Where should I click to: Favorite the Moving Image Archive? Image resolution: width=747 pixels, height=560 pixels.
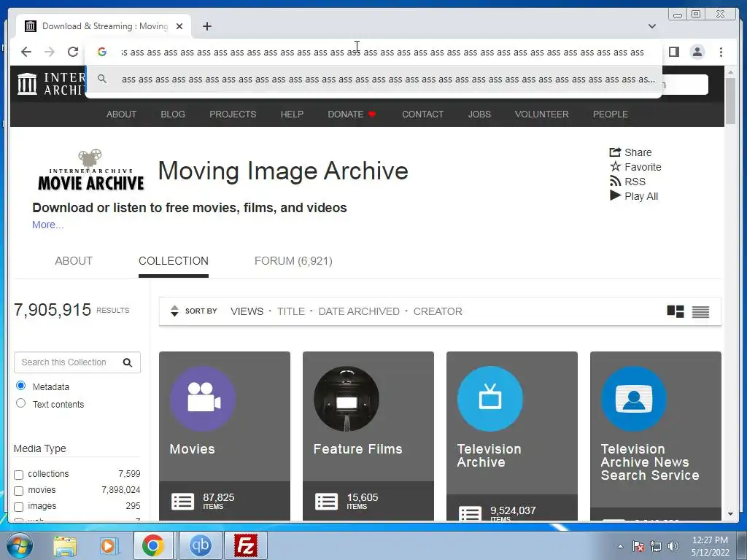point(635,167)
